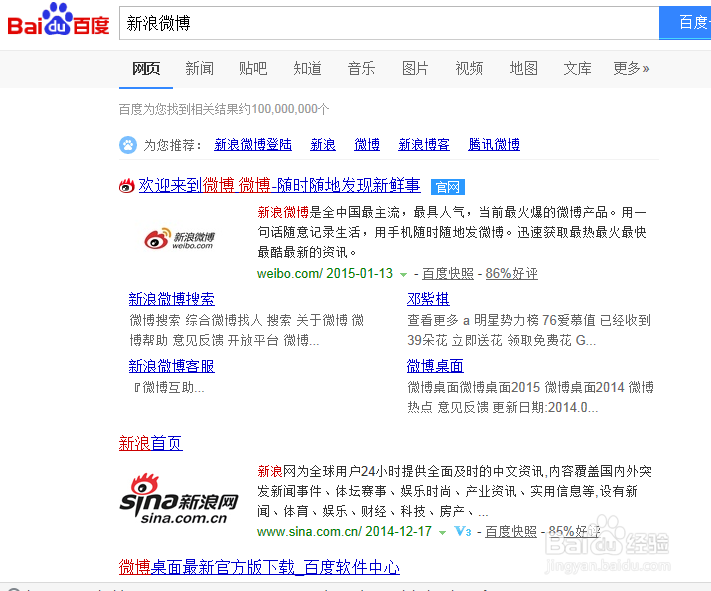This screenshot has height=591, width=711.
Task: Open the 新浪首页 result title
Action: [x=151, y=443]
